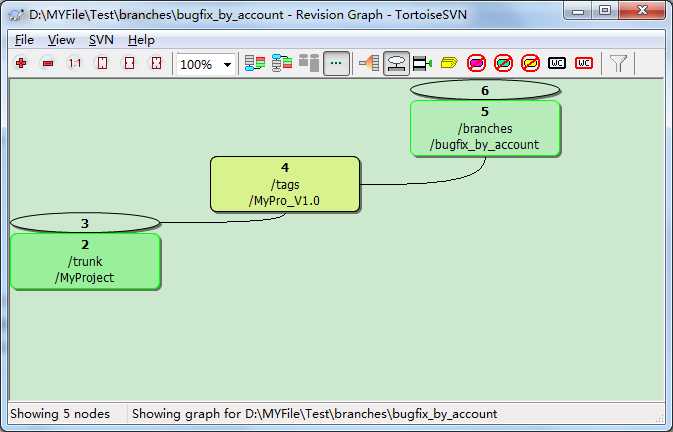Toggle the yellow fold tags icon

pos(449,63)
